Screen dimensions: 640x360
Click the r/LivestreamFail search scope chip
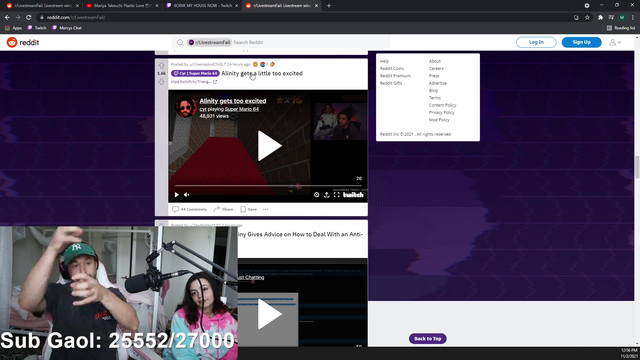pyautogui.click(x=209, y=42)
